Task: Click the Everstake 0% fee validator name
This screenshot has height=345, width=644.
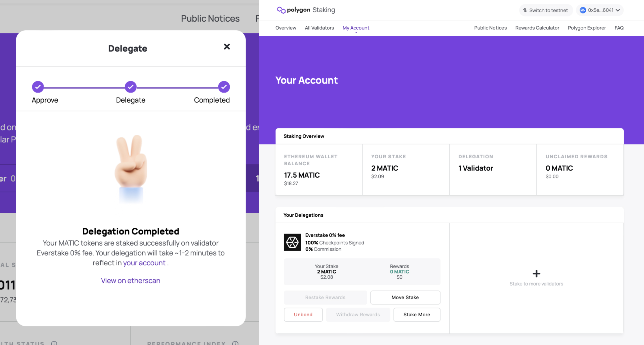Action: coord(325,235)
